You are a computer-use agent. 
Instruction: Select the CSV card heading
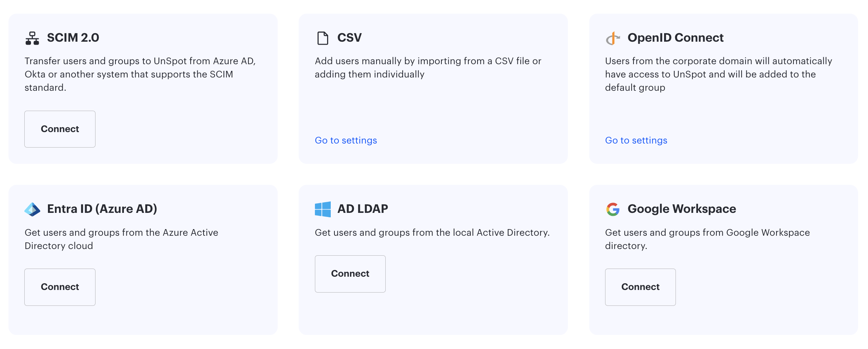(x=349, y=38)
